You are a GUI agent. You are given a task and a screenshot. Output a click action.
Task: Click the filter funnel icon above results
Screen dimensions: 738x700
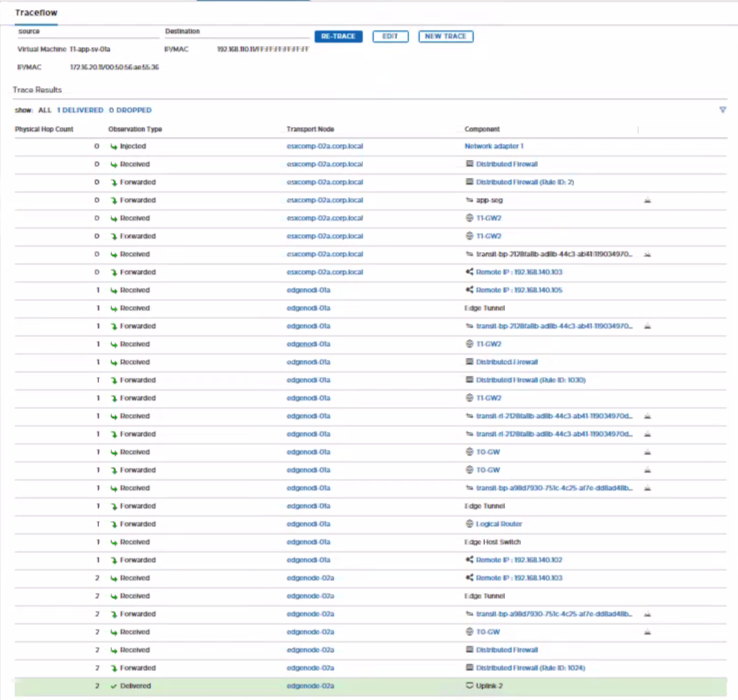[722, 110]
